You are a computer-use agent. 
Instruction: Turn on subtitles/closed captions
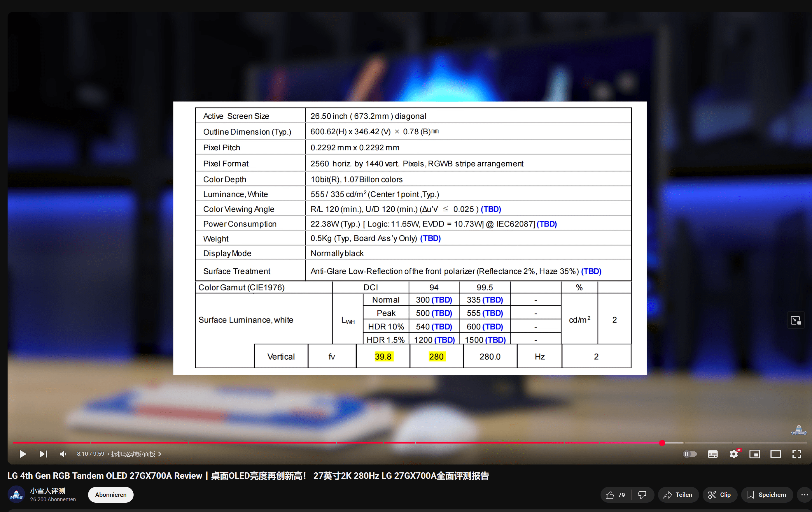[x=713, y=454]
